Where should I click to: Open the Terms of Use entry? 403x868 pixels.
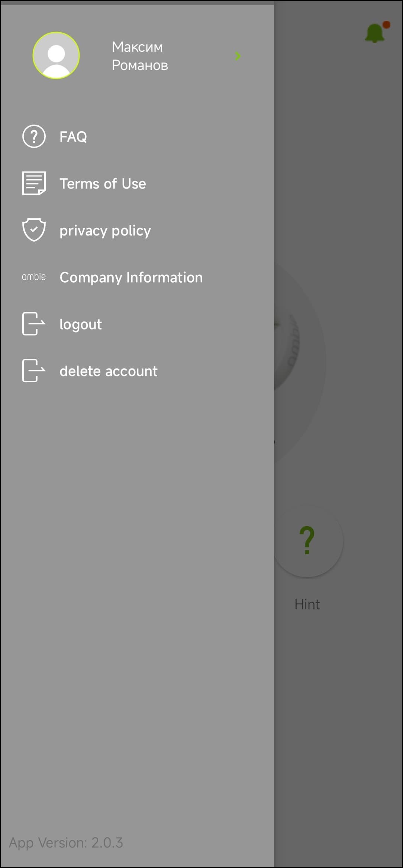[103, 184]
